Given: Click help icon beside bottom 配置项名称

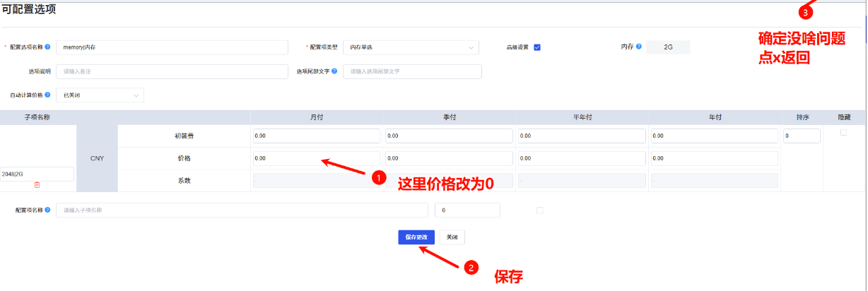Looking at the screenshot, I should (x=47, y=210).
